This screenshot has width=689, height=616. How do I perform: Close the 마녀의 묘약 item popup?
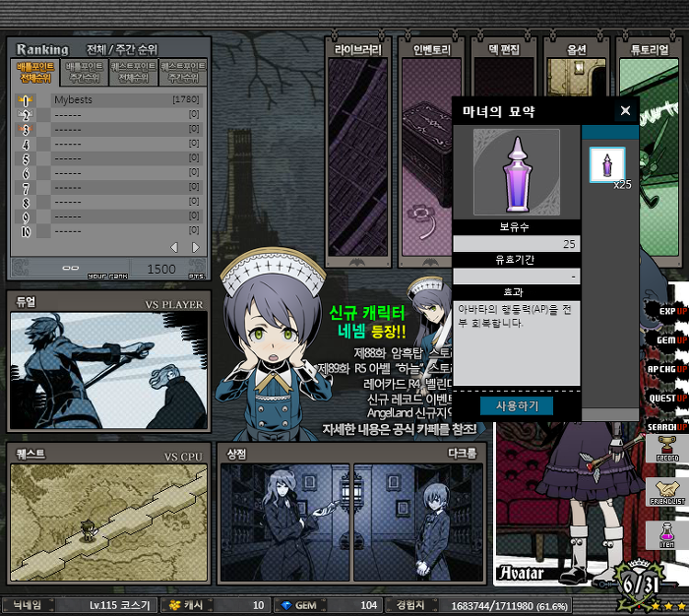pyautogui.click(x=625, y=111)
